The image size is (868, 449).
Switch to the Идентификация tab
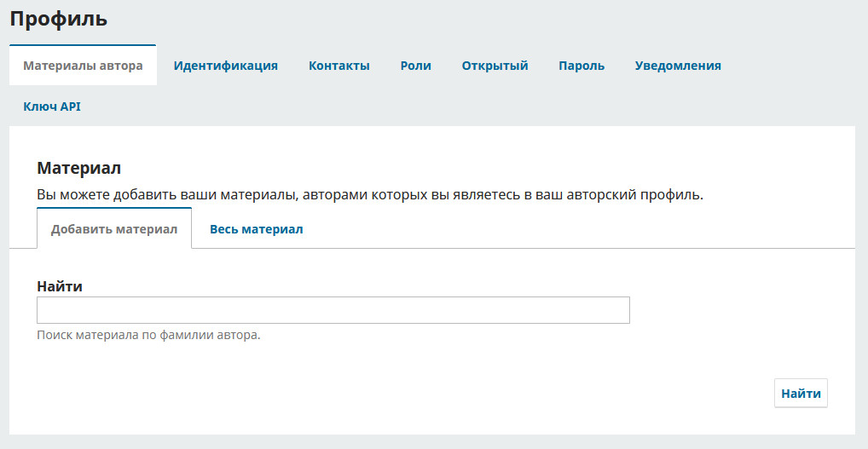click(x=226, y=66)
